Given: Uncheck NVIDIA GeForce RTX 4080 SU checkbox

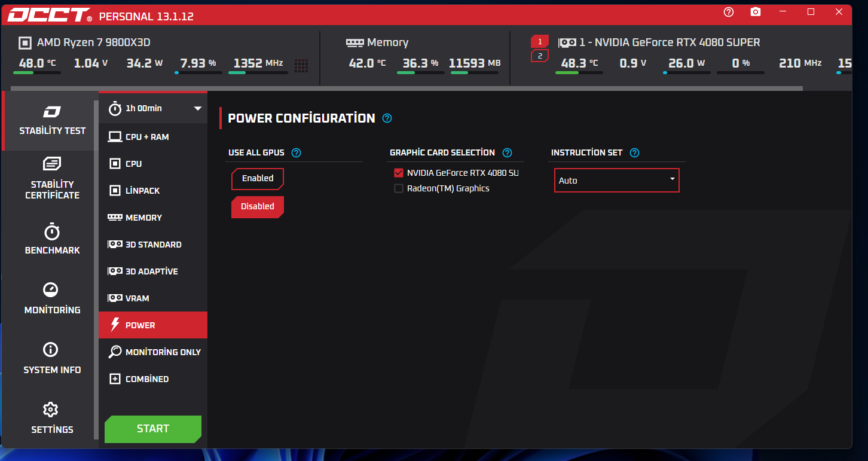Looking at the screenshot, I should coord(399,173).
